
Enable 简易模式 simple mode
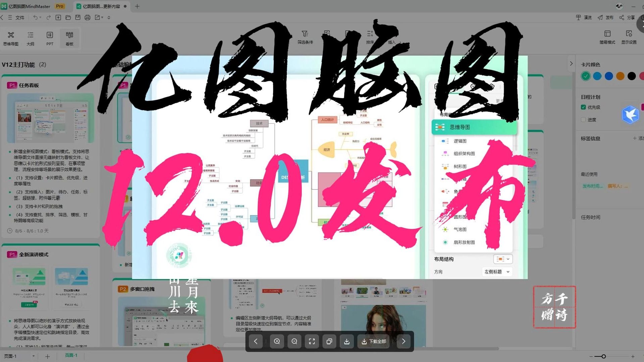click(x=607, y=38)
